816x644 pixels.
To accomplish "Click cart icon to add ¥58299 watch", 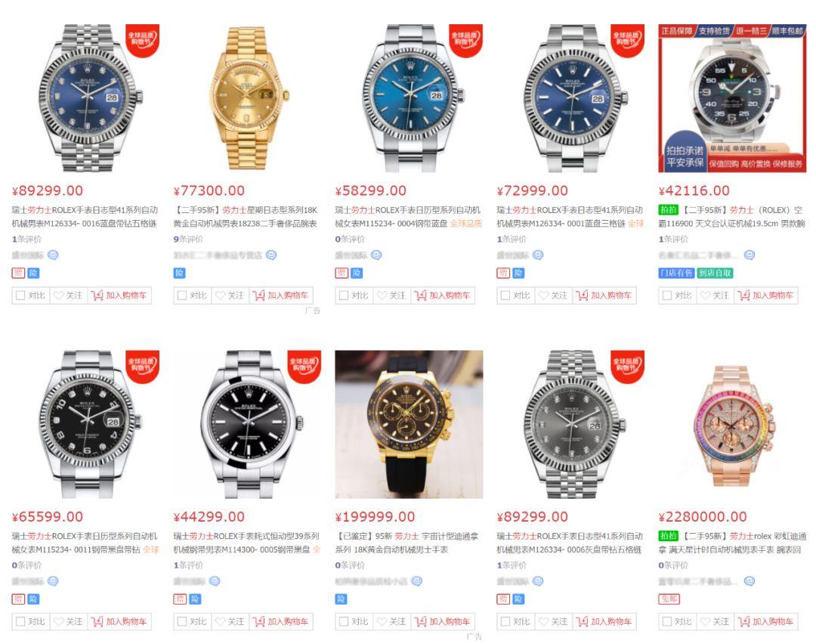I will point(421,296).
